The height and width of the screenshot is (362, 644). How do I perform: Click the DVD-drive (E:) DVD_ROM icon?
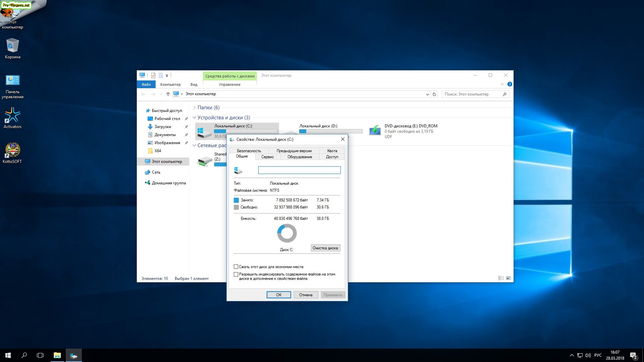click(x=375, y=130)
